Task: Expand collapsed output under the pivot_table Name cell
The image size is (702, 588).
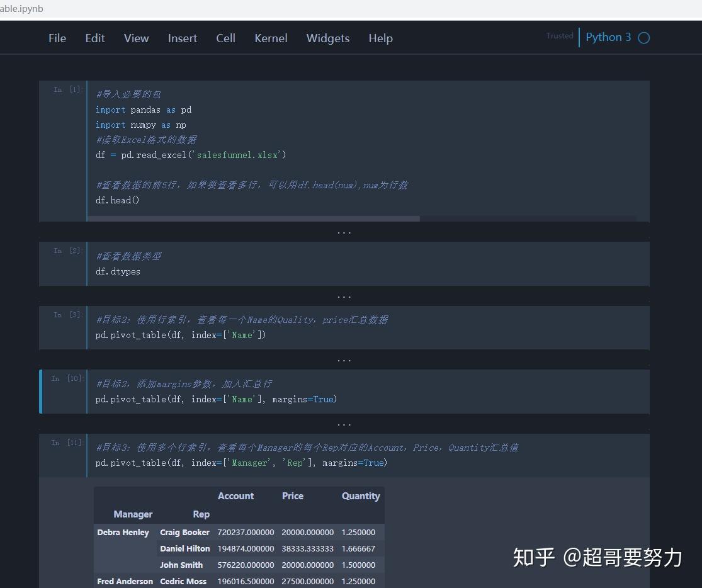Action: pyautogui.click(x=344, y=359)
